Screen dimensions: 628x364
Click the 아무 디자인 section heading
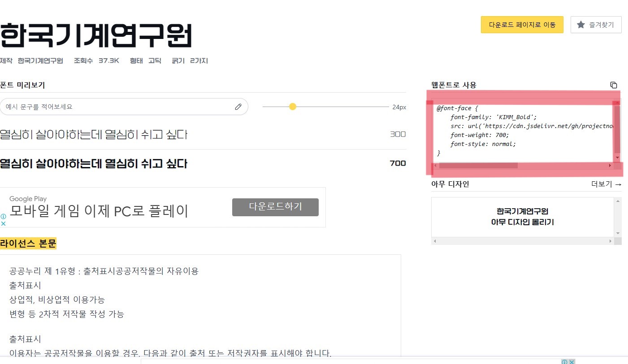point(450,184)
